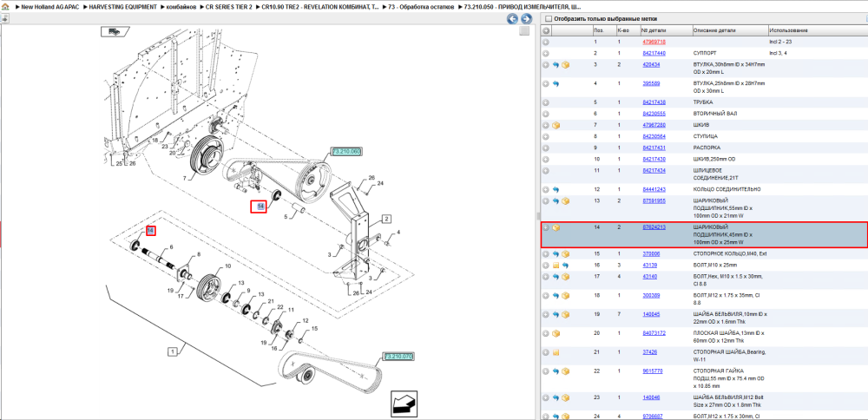Enable Отобразить только выбранные метки checkbox
Image resolution: width=868 pixels, height=420 pixels.
tap(548, 19)
